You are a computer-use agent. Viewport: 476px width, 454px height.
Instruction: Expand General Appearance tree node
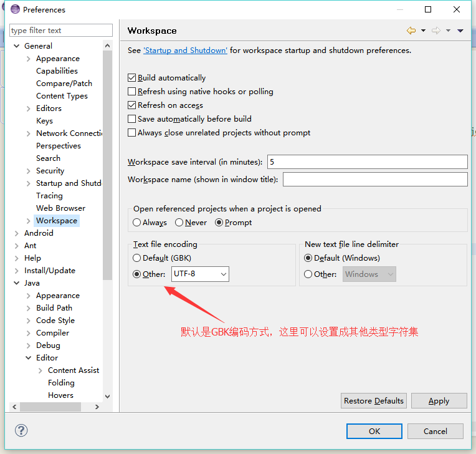pos(29,59)
